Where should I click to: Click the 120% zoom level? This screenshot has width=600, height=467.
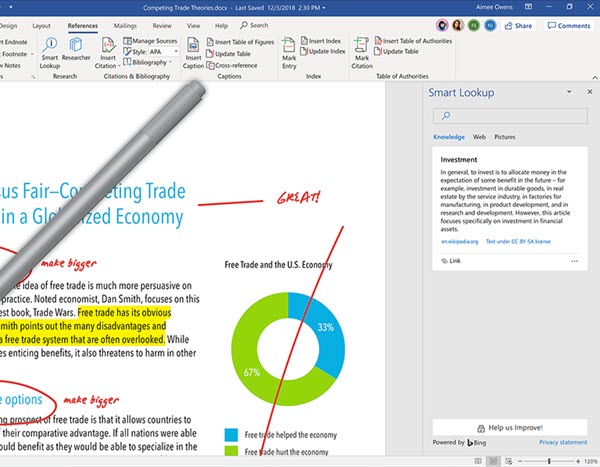(591, 461)
